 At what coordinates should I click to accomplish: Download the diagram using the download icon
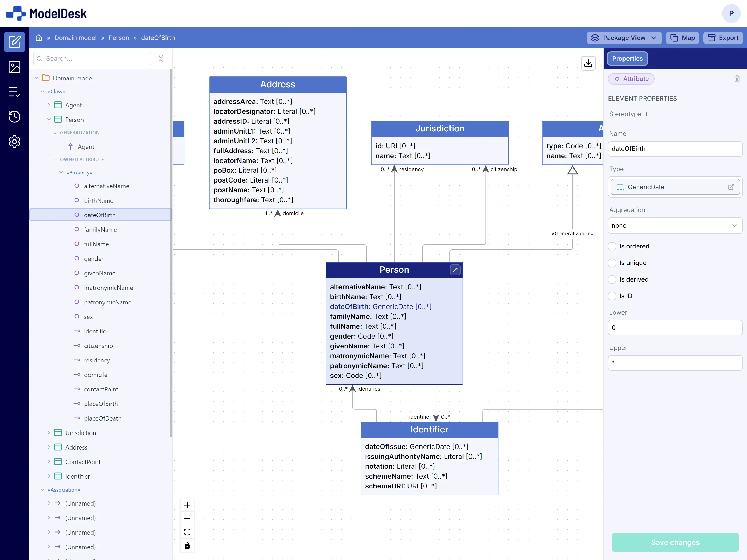pyautogui.click(x=588, y=63)
